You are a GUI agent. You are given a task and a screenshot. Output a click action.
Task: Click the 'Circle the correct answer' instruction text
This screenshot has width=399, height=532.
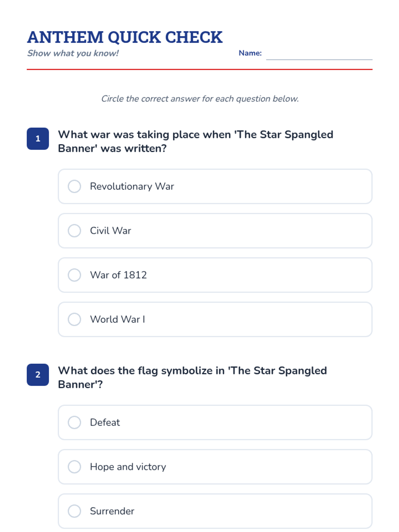pos(200,99)
